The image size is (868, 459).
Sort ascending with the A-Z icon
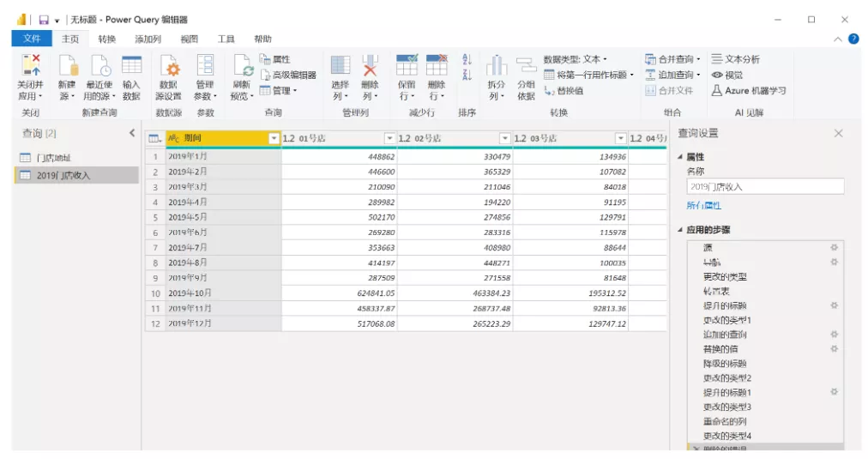(x=467, y=59)
